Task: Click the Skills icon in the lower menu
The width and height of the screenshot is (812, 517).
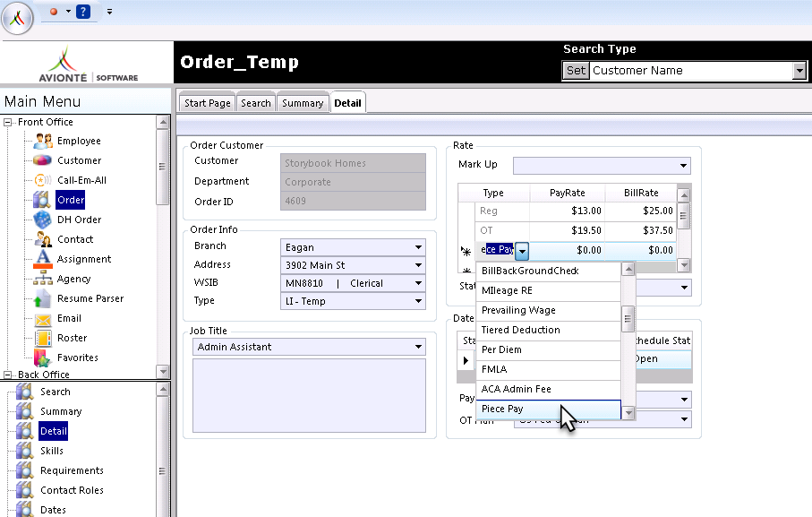Action: (x=24, y=451)
